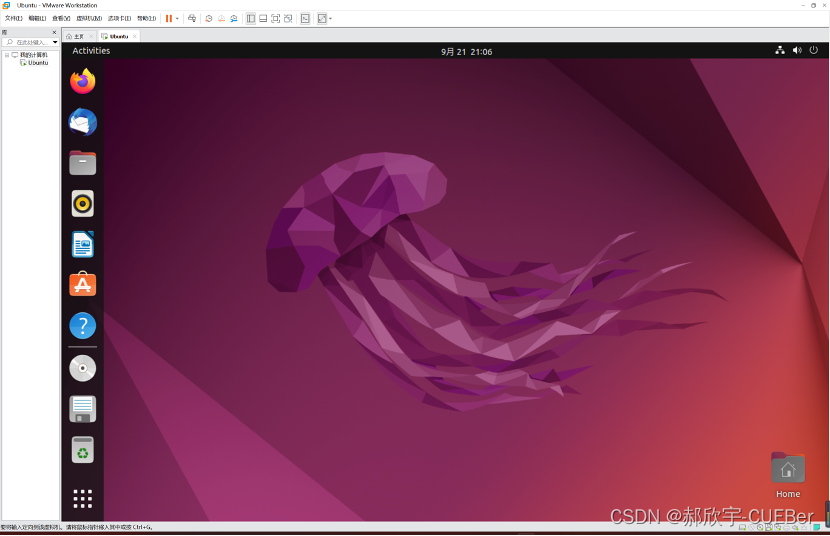This screenshot has height=536, width=830.
Task: Open the Help question mark icon
Action: pyautogui.click(x=83, y=325)
